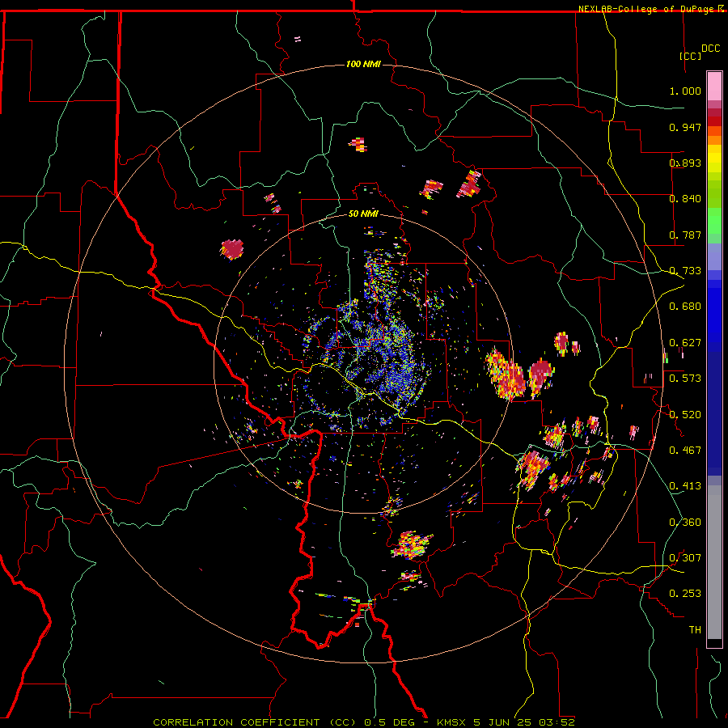Pick the light pink segment of the color bar
The image size is (728, 728).
pos(714,86)
